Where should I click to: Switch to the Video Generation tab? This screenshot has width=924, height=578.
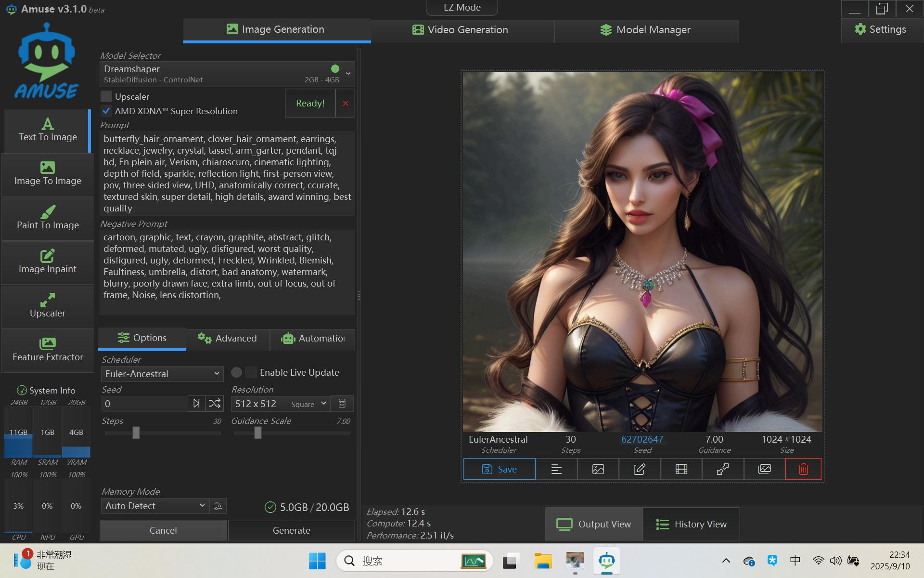coord(461,30)
